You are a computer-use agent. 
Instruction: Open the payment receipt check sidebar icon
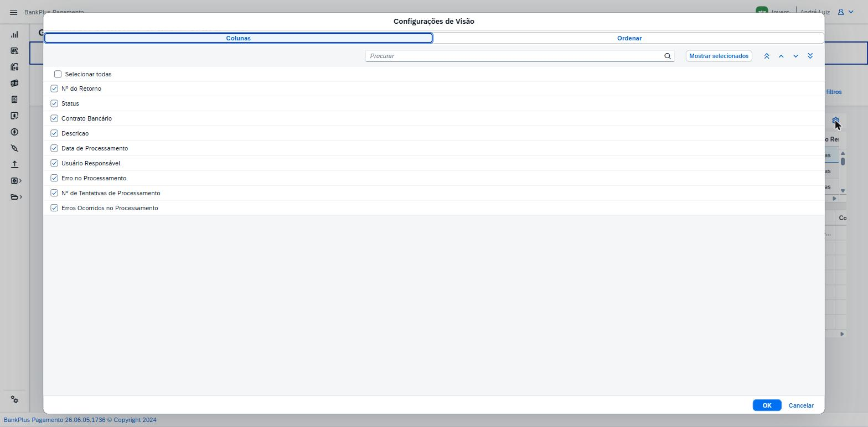pos(14,116)
